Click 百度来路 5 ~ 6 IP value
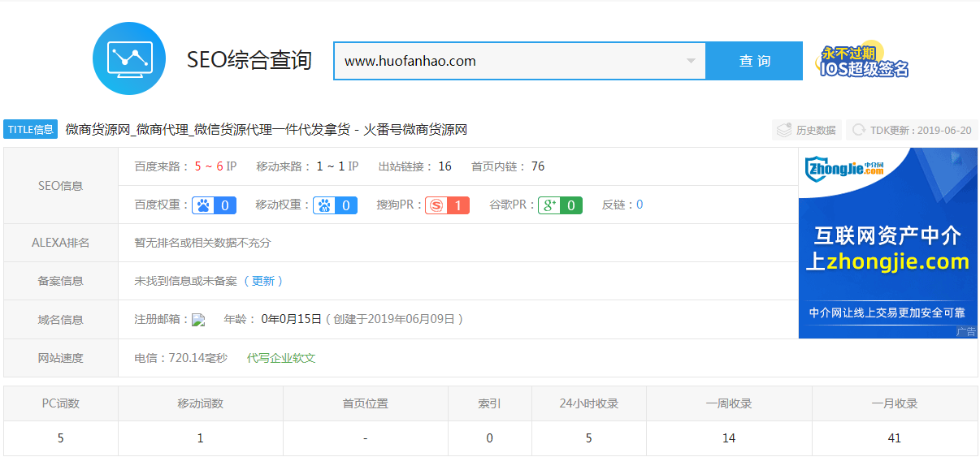 [215, 166]
